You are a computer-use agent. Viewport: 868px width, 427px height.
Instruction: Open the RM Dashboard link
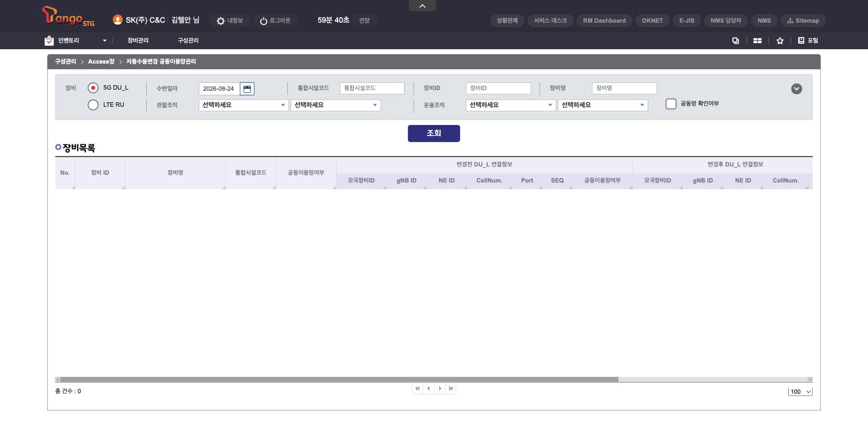(604, 20)
